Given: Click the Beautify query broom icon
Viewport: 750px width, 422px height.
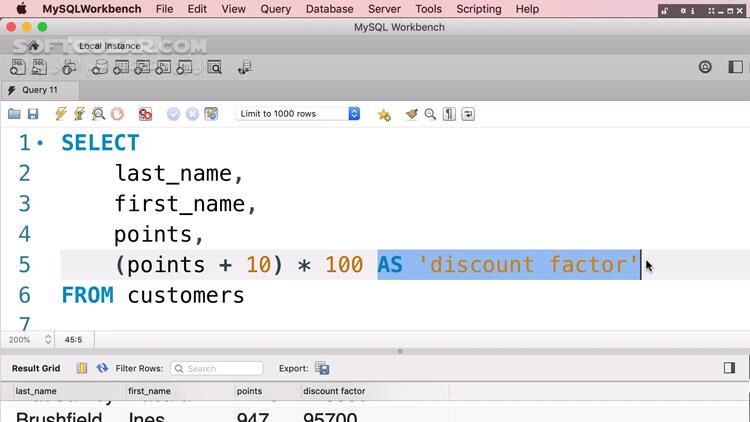Looking at the screenshot, I should (x=412, y=114).
